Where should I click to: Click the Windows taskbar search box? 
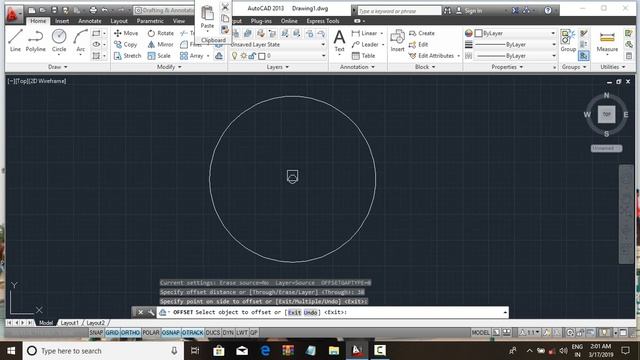(x=102, y=351)
